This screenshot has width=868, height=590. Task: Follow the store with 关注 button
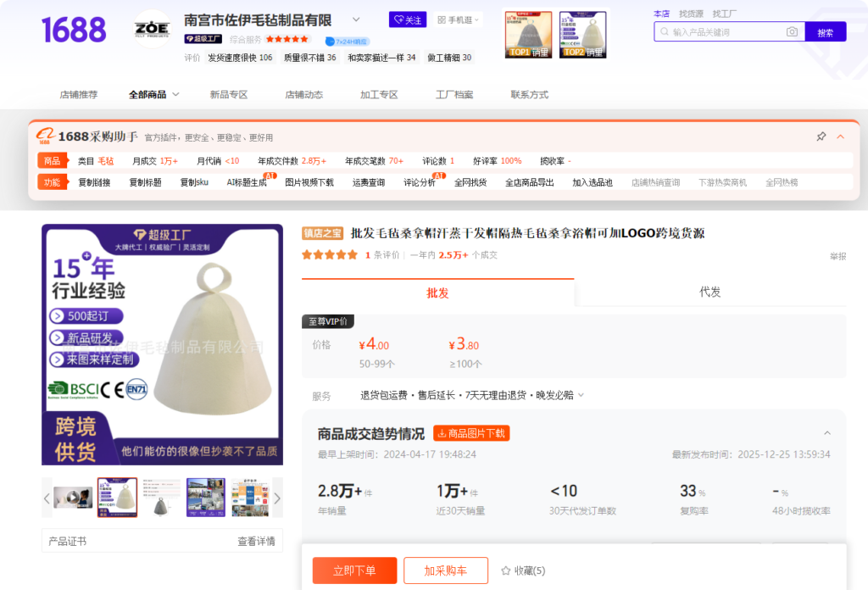pos(408,19)
